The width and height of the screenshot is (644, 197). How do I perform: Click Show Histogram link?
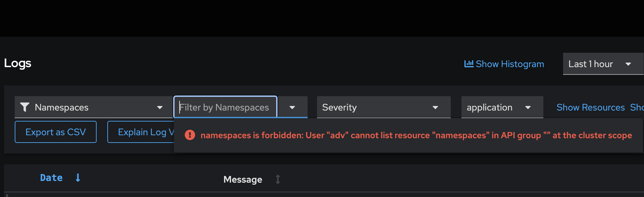point(510,64)
